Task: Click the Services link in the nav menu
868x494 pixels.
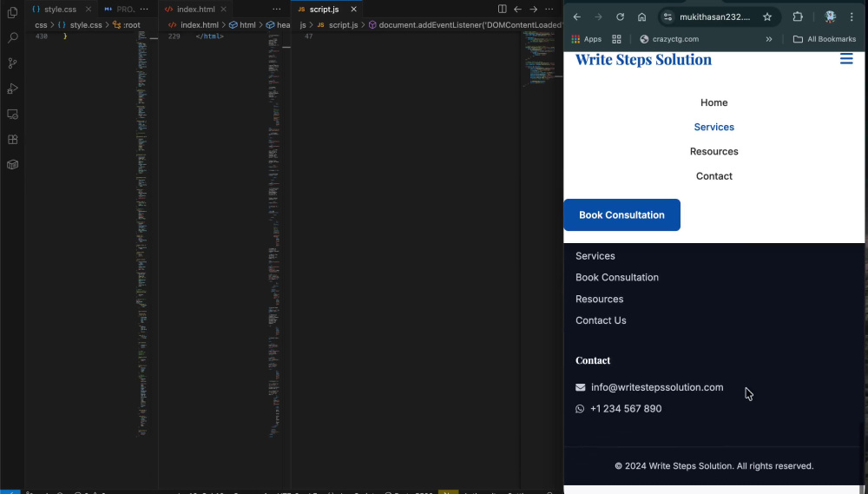Action: [x=713, y=127]
